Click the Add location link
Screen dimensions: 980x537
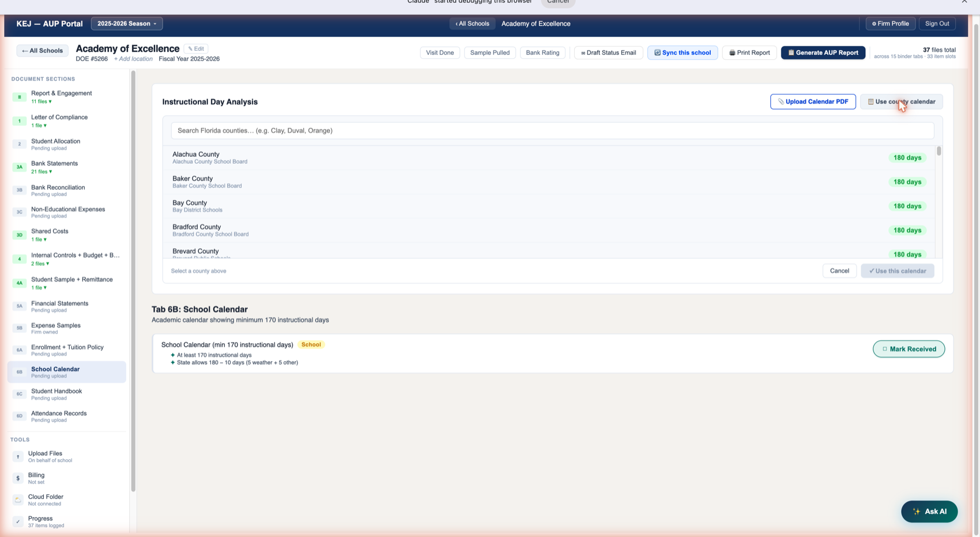133,59
